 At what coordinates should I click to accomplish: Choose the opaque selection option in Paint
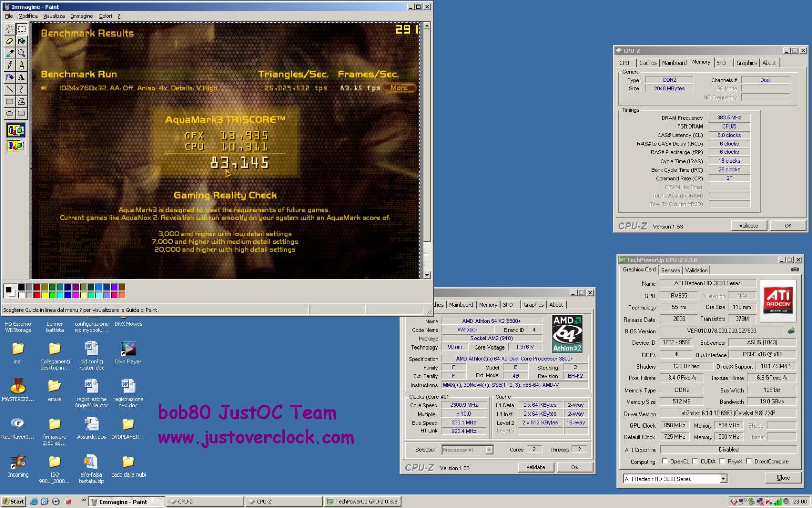(x=15, y=131)
